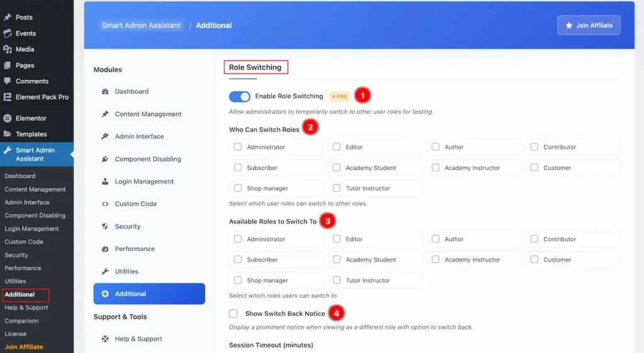Image resolution: width=644 pixels, height=353 pixels.
Task: Check Tutor Instructor under Available Roles to Switch To
Action: point(337,280)
